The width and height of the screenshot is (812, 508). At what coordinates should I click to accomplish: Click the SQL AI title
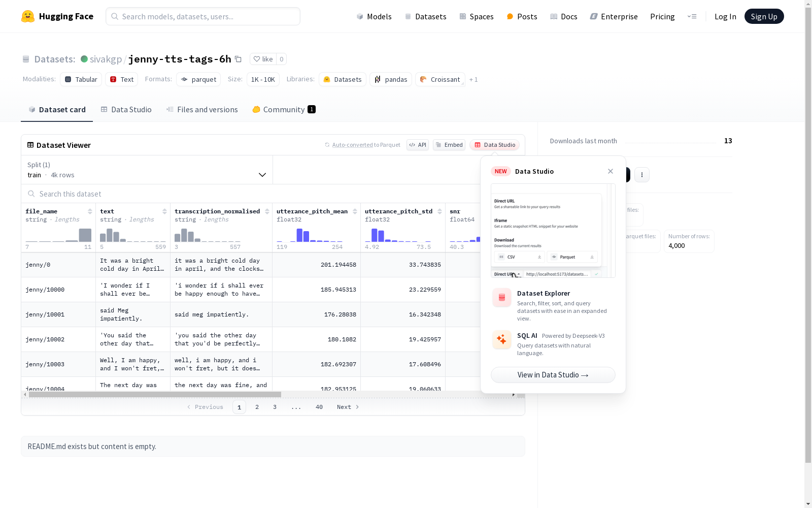point(527,335)
